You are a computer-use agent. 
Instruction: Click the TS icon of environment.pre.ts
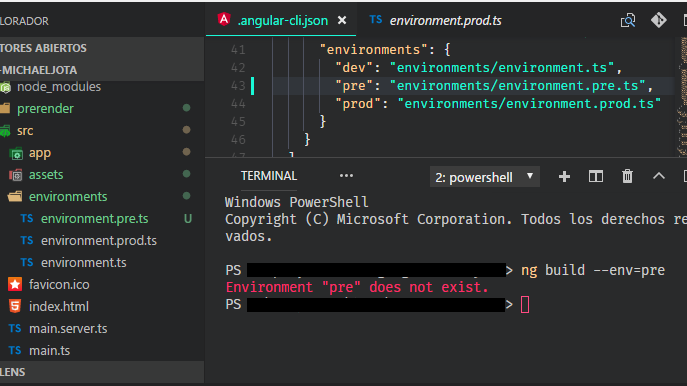pyautogui.click(x=27, y=218)
